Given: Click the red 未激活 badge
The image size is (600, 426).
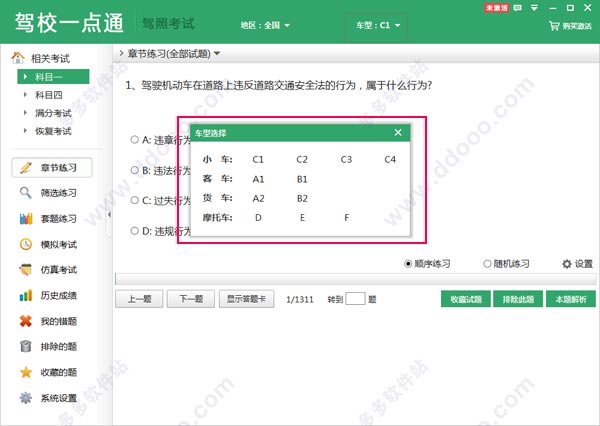Looking at the screenshot, I should 497,8.
